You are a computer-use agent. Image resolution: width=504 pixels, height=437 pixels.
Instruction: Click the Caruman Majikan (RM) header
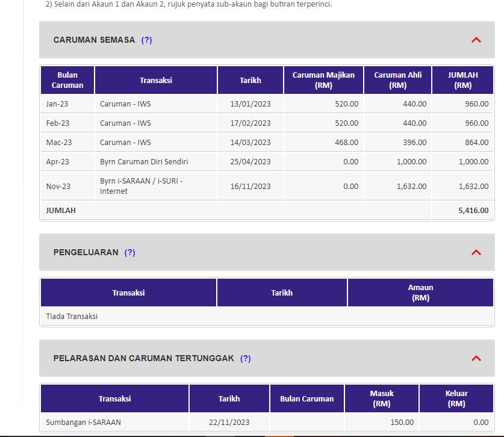tap(323, 80)
